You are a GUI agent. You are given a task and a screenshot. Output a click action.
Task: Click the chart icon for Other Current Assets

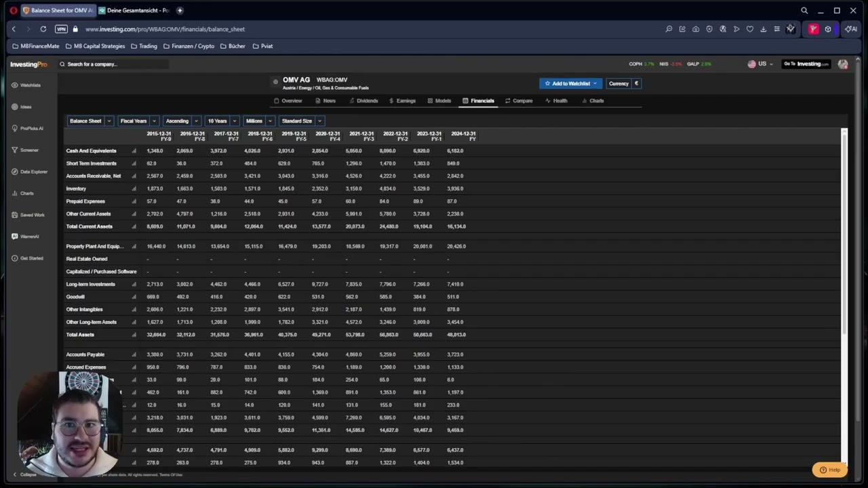click(134, 214)
